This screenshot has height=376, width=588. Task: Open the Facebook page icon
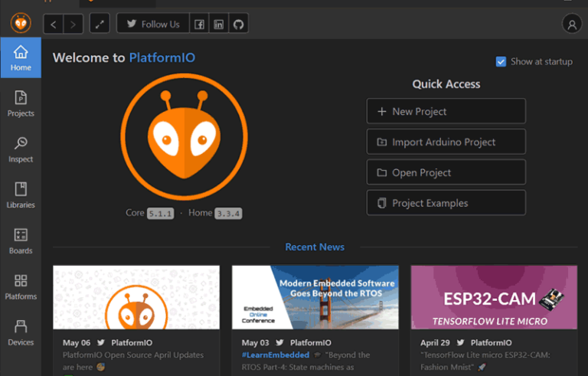click(199, 25)
